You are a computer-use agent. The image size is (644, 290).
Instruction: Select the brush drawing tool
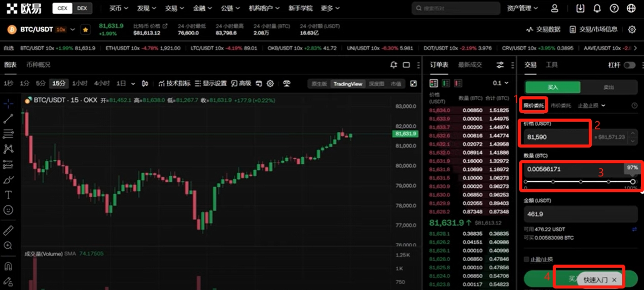point(8,179)
